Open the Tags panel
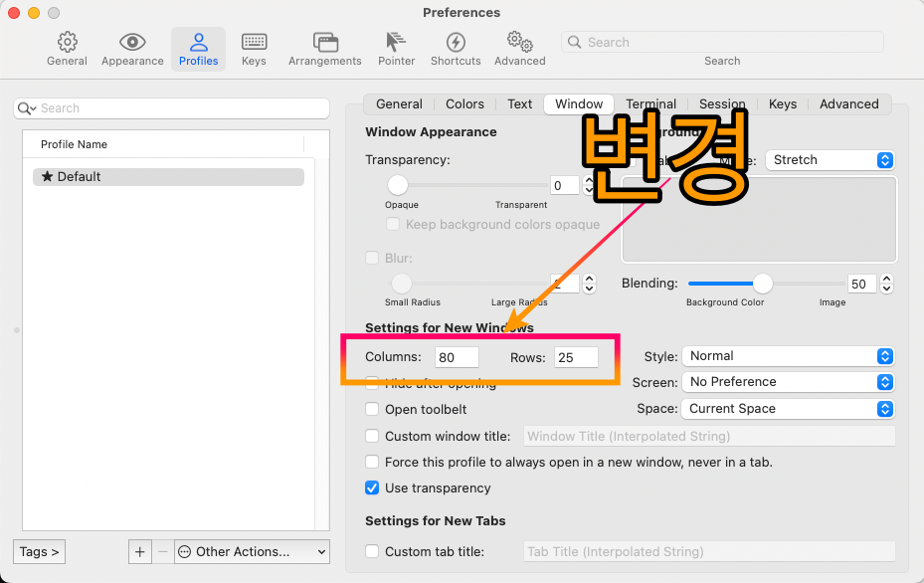Image resolution: width=924 pixels, height=583 pixels. (x=39, y=552)
